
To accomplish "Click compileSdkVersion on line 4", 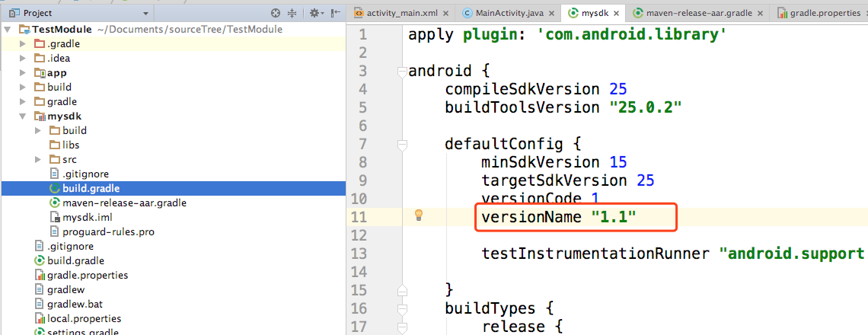I will click(522, 89).
